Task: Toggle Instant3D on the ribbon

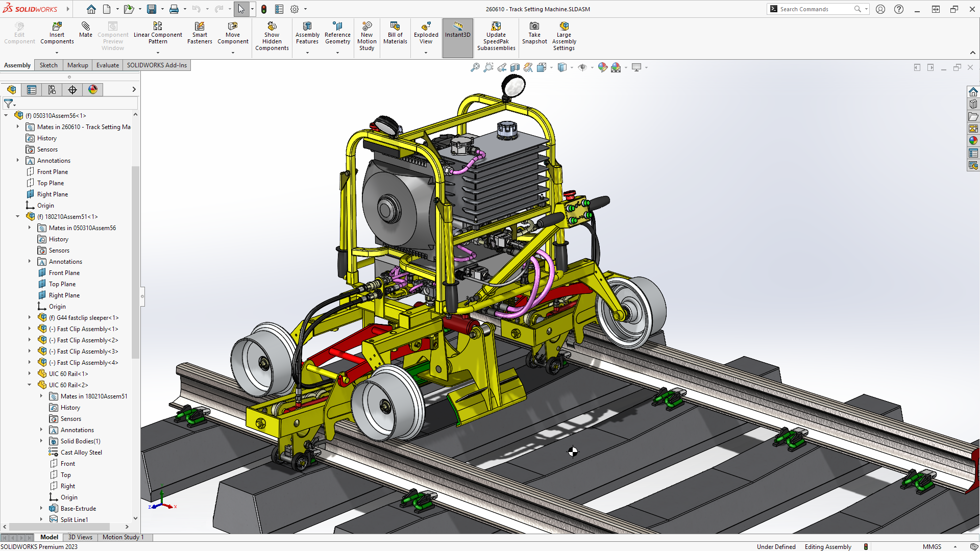Action: pyautogui.click(x=457, y=32)
